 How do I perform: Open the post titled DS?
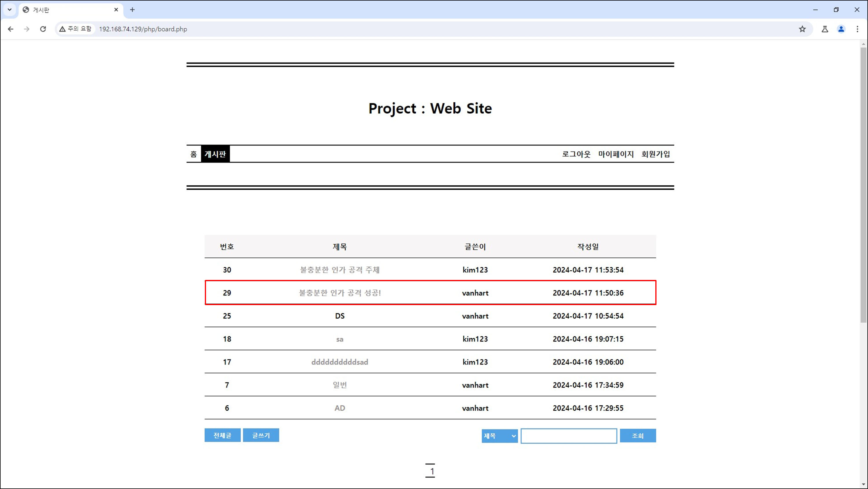340,316
